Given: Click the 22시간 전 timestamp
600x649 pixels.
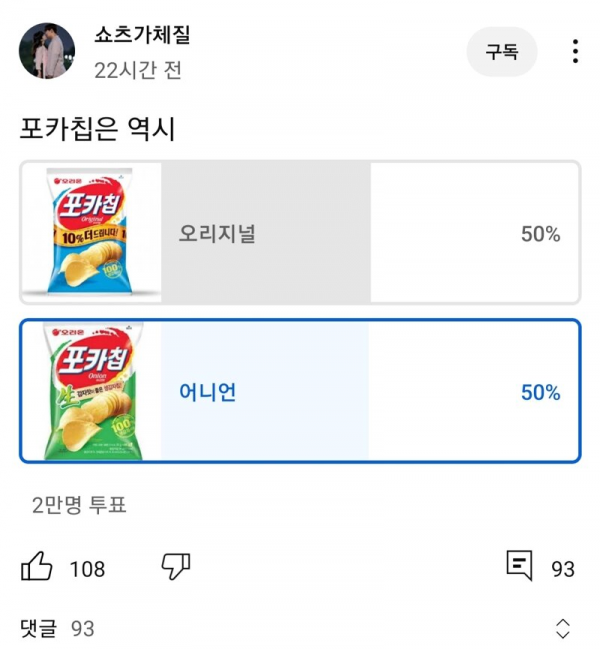Looking at the screenshot, I should [138, 71].
